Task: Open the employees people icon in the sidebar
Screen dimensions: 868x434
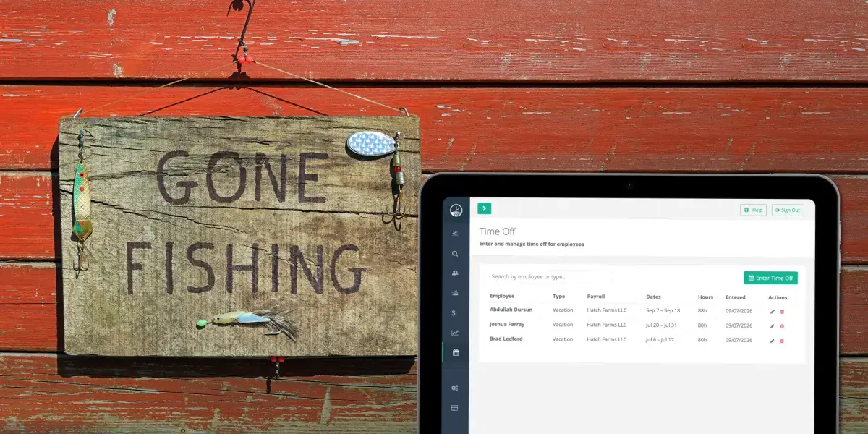Action: 455,273
